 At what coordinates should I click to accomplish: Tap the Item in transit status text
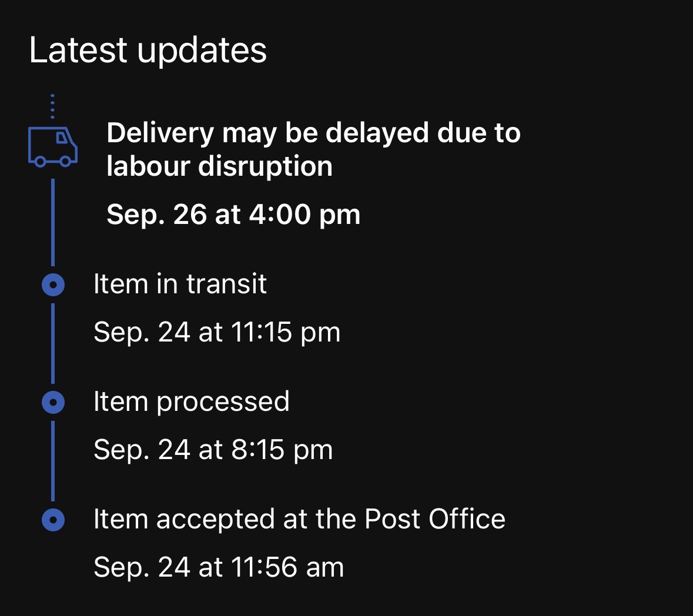point(180,284)
